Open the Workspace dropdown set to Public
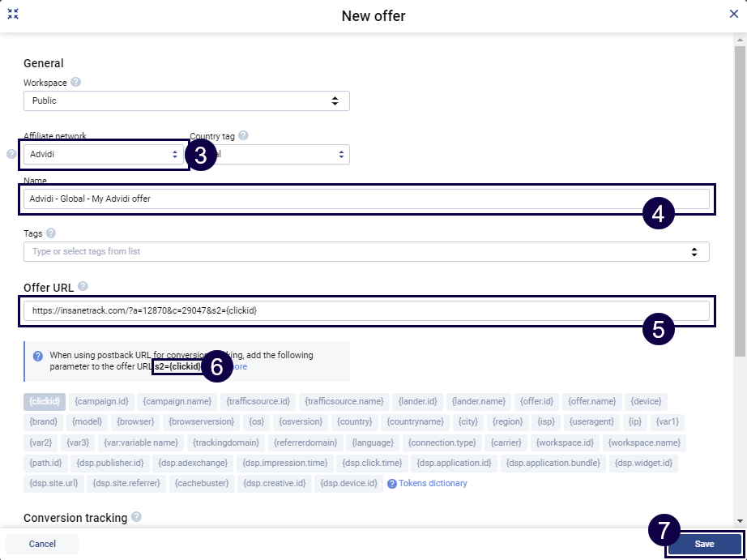The image size is (747, 560). 186,100
